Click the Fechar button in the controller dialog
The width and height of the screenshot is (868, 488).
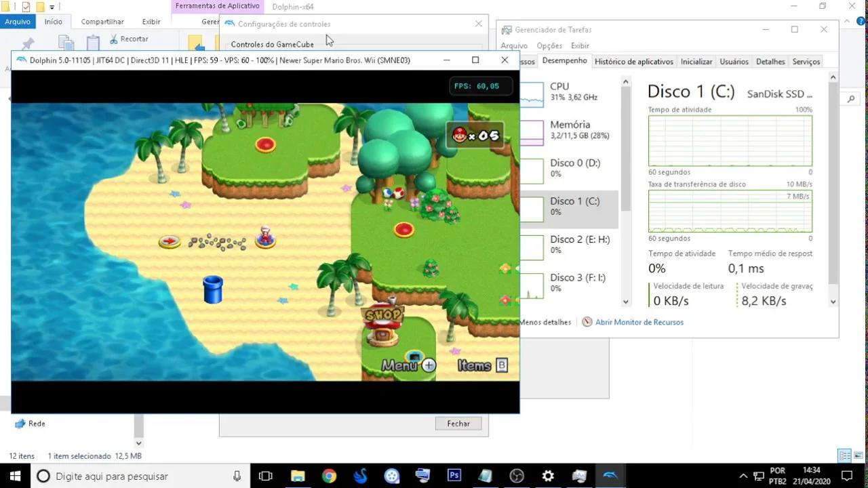458,423
